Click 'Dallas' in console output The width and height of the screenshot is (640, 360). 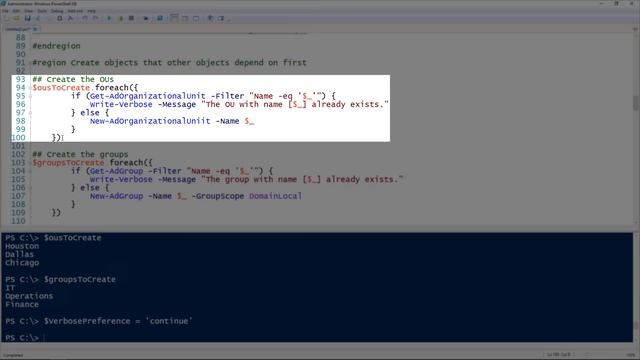(x=20, y=254)
